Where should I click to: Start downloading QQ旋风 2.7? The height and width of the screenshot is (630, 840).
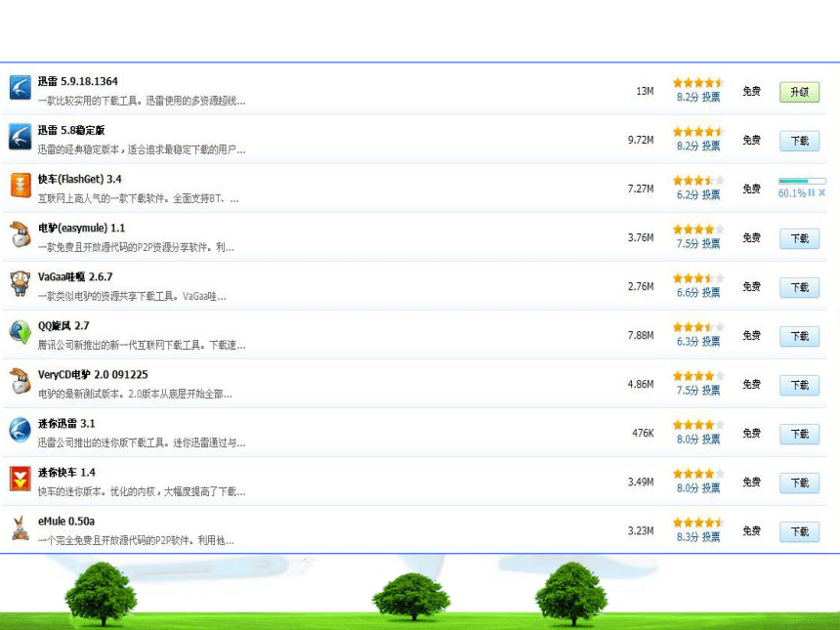(799, 336)
